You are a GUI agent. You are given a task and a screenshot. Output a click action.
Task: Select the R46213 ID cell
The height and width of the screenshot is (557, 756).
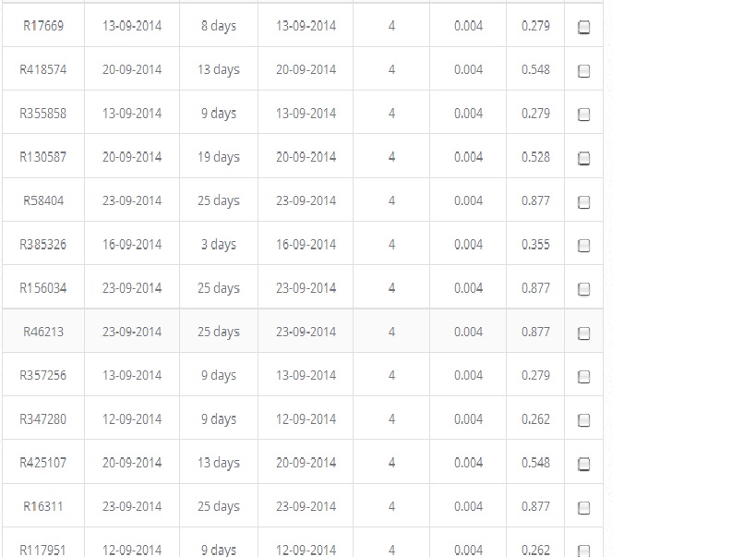(x=43, y=332)
